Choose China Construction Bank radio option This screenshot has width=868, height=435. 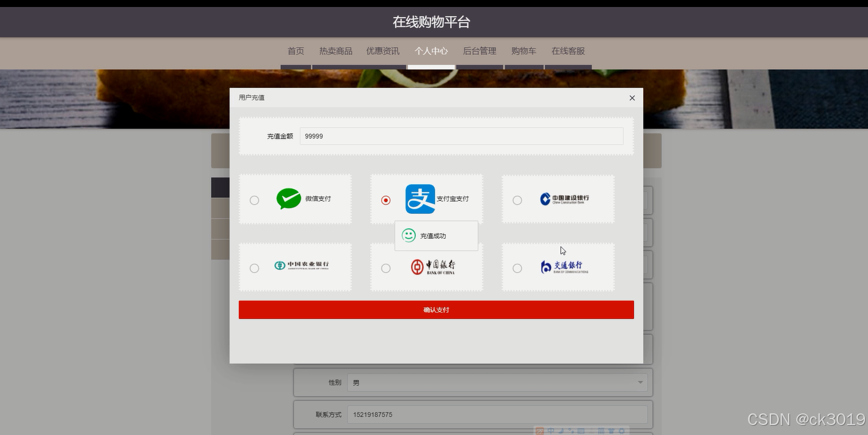pyautogui.click(x=517, y=200)
